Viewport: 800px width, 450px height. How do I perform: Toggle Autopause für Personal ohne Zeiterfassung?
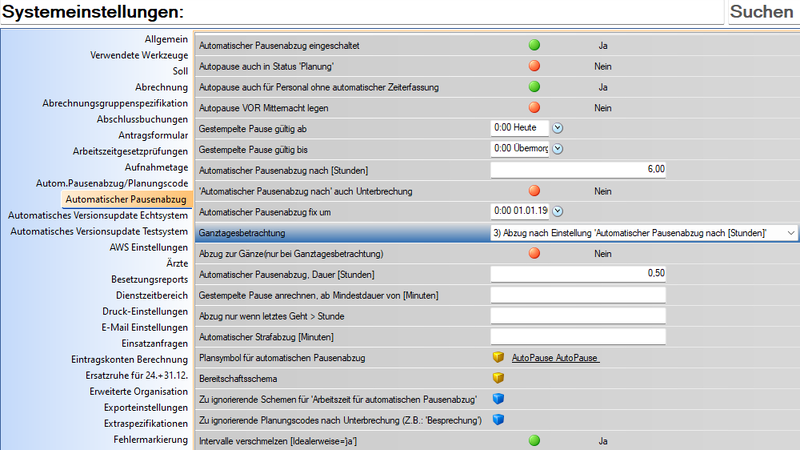pyautogui.click(x=534, y=87)
